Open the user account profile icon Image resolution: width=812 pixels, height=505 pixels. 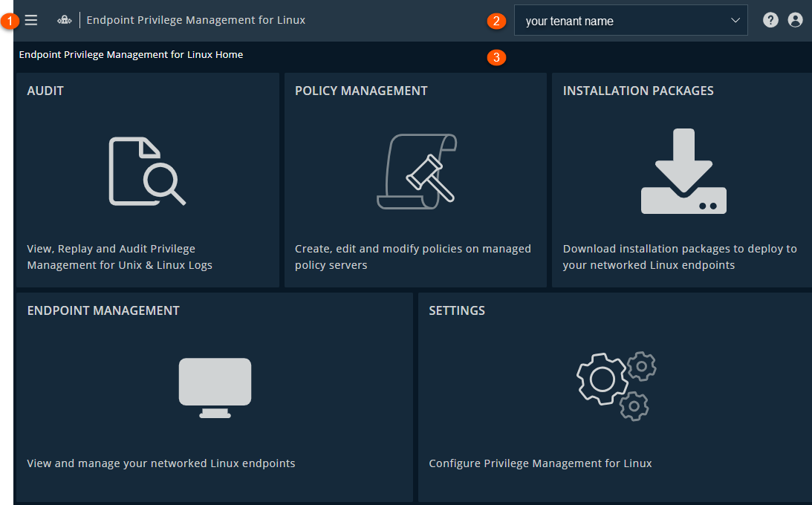click(795, 20)
